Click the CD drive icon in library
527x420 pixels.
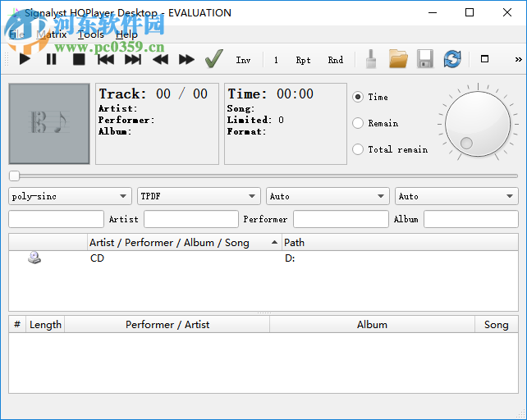click(34, 258)
